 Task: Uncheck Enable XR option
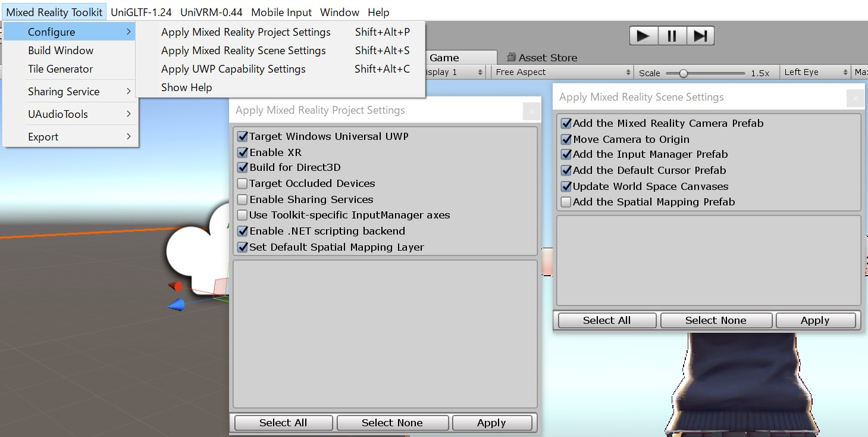[242, 152]
